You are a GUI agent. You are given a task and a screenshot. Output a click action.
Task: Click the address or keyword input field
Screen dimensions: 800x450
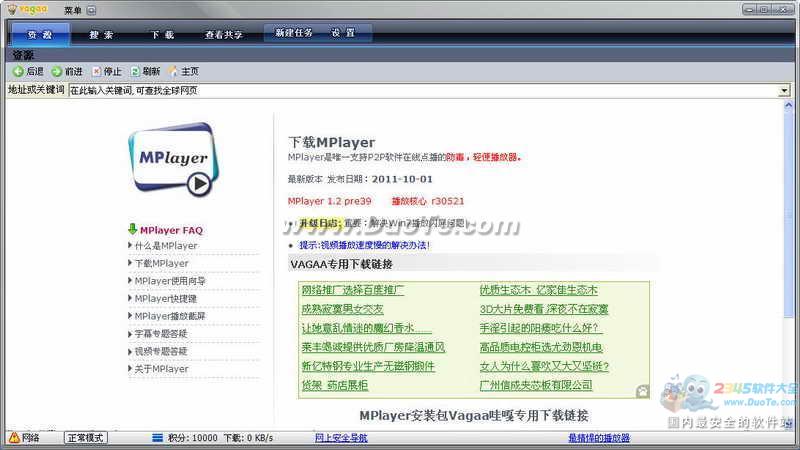pyautogui.click(x=423, y=90)
